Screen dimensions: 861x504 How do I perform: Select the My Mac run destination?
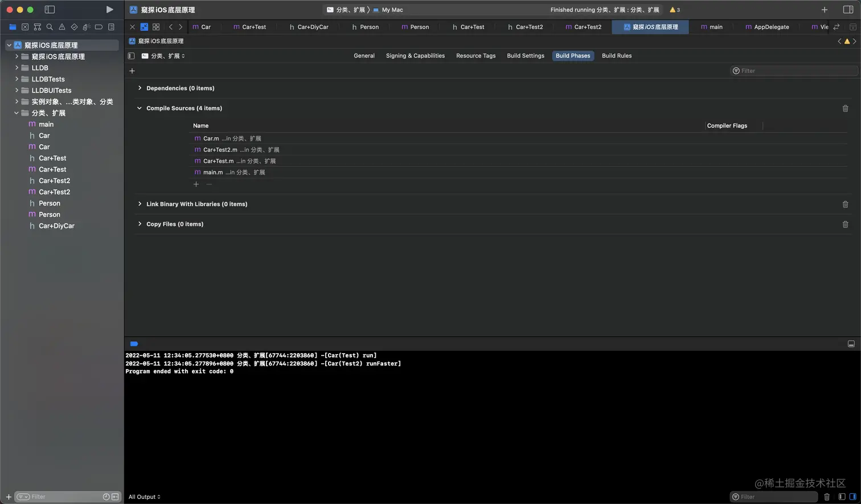[x=388, y=10]
